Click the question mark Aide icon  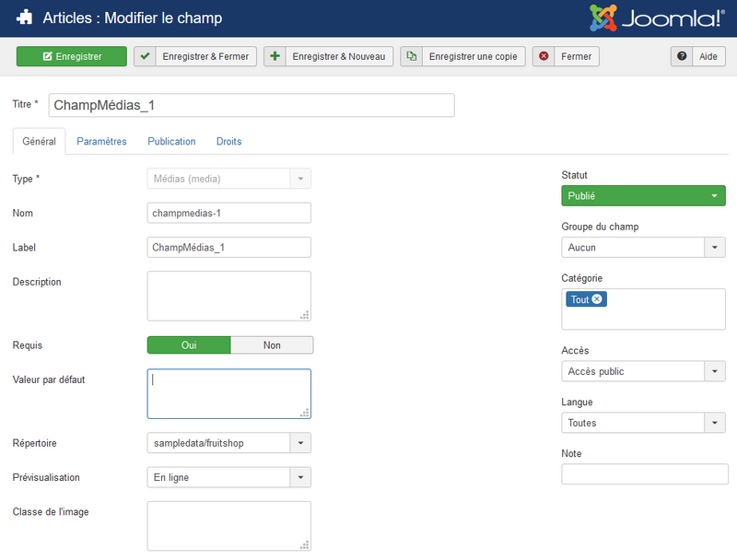click(x=682, y=56)
